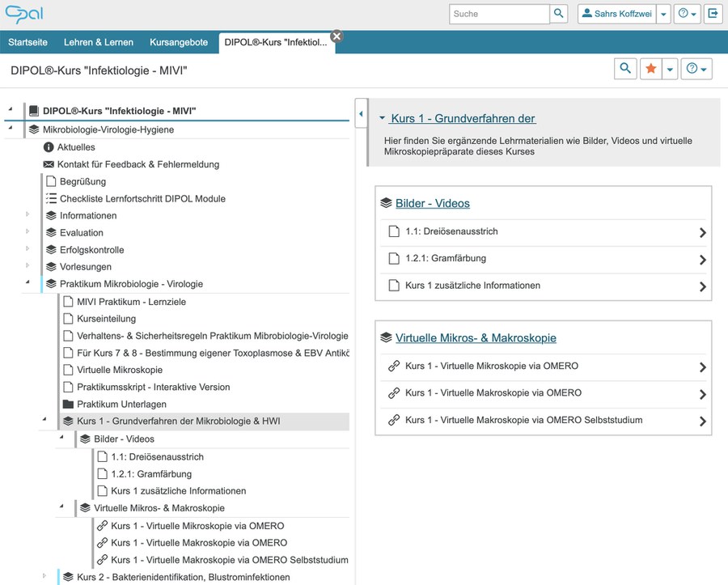Expand Kurs 2 - Bakterienidentifikation node
Image resolution: width=728 pixels, height=585 pixels.
tap(44, 576)
